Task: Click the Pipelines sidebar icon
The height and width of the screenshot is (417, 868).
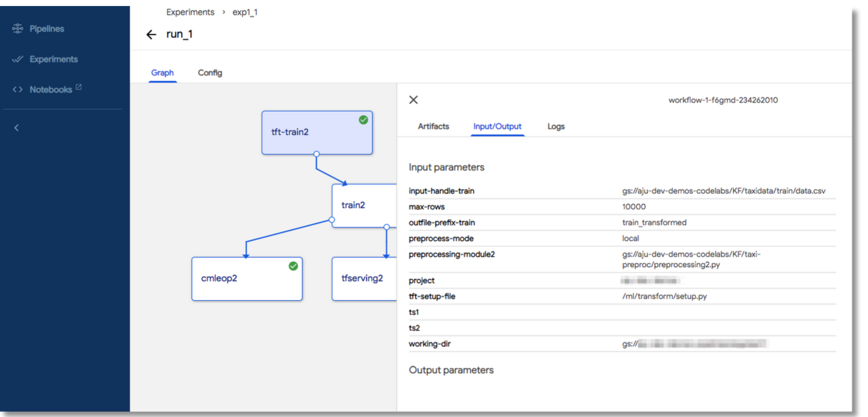Action: pyautogui.click(x=18, y=29)
